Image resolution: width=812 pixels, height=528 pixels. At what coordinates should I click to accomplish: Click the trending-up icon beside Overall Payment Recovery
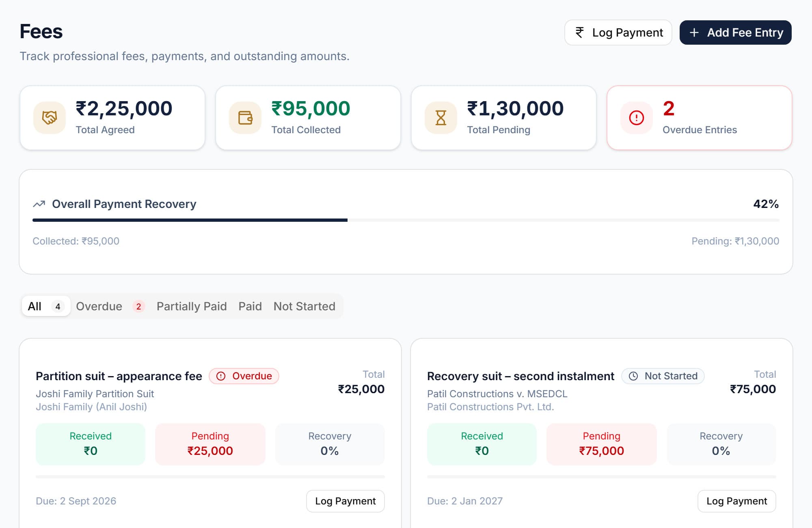click(x=39, y=204)
